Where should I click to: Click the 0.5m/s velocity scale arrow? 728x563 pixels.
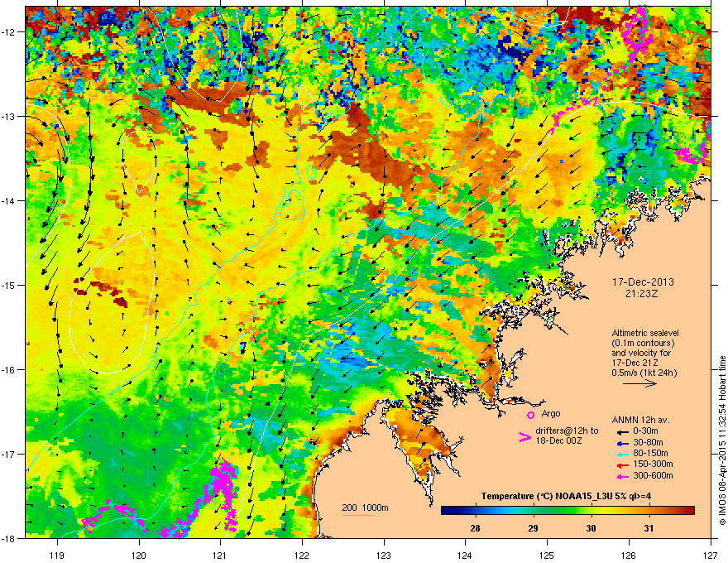pos(639,383)
